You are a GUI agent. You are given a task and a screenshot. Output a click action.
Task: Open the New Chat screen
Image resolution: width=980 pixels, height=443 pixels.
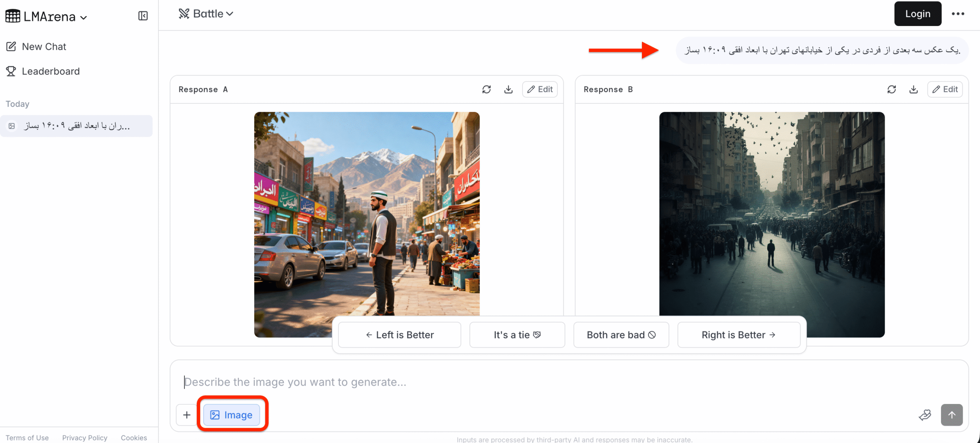43,46
